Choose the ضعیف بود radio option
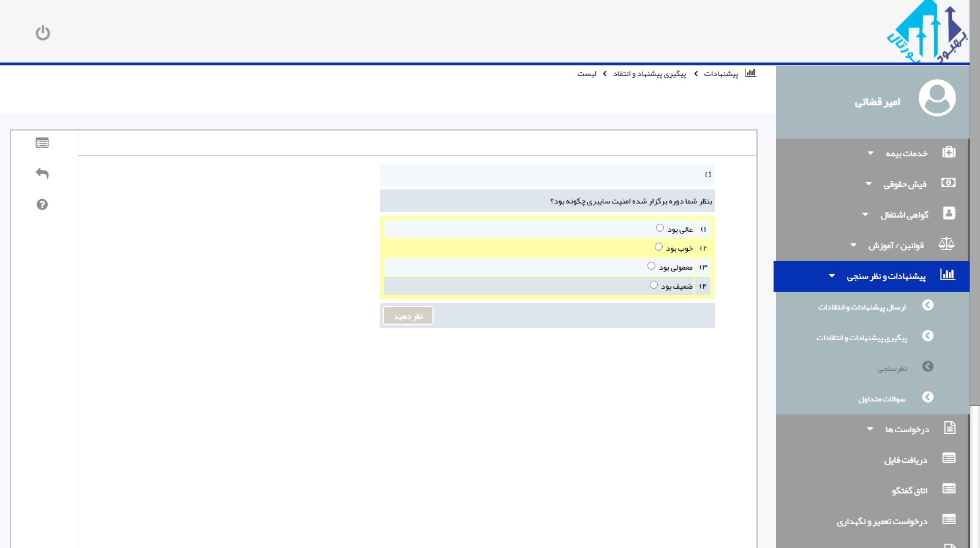This screenshot has width=980, height=548. click(x=654, y=285)
